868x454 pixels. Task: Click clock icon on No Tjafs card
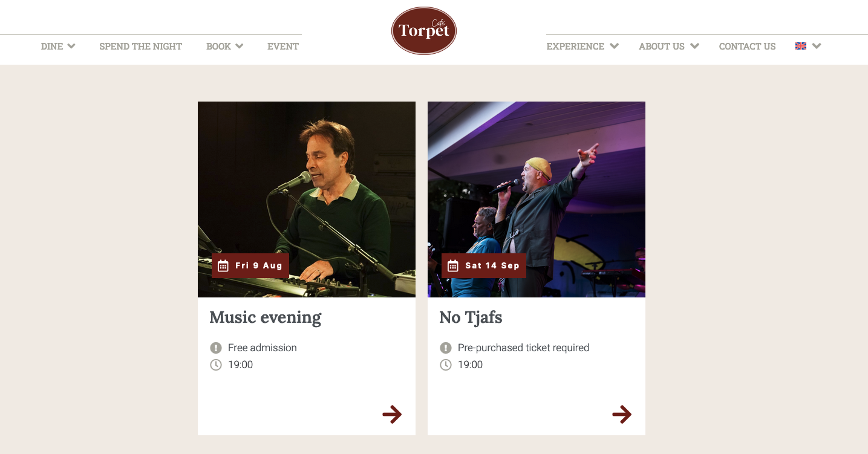446,365
